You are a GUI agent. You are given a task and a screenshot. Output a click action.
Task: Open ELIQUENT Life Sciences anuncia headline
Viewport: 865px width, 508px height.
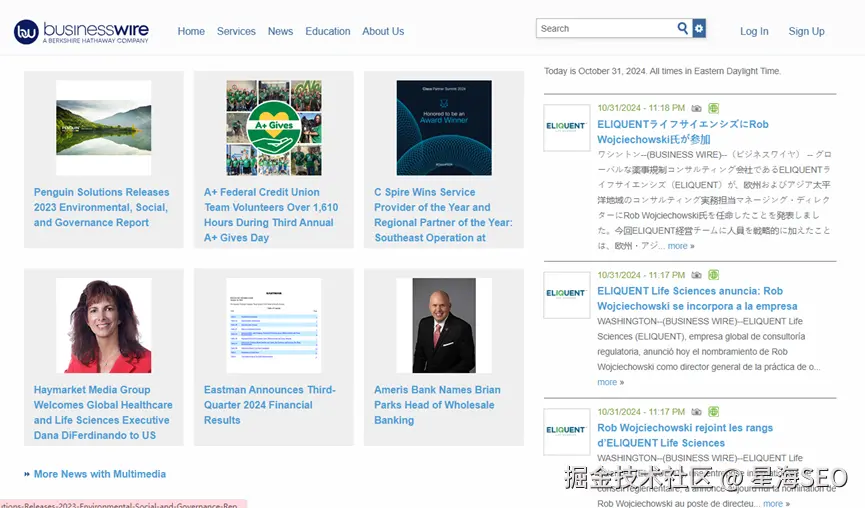click(697, 298)
